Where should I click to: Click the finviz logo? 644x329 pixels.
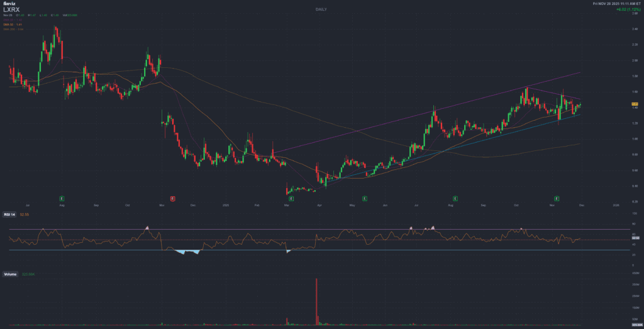point(9,4)
